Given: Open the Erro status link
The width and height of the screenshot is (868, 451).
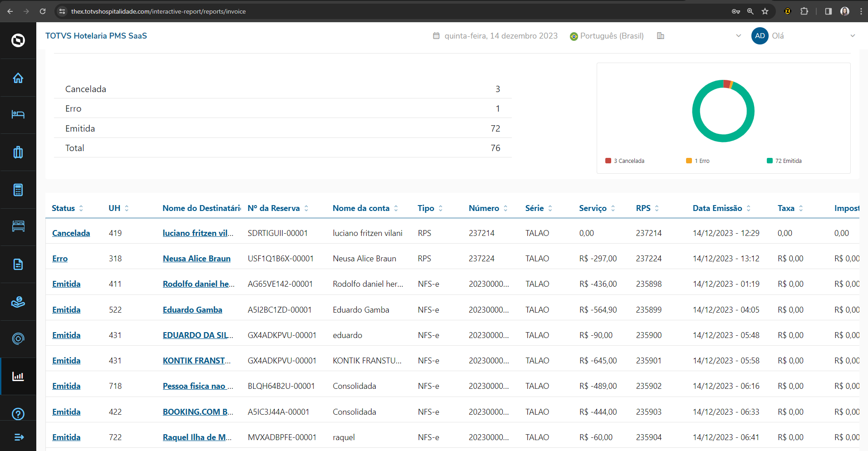Looking at the screenshot, I should 60,259.
